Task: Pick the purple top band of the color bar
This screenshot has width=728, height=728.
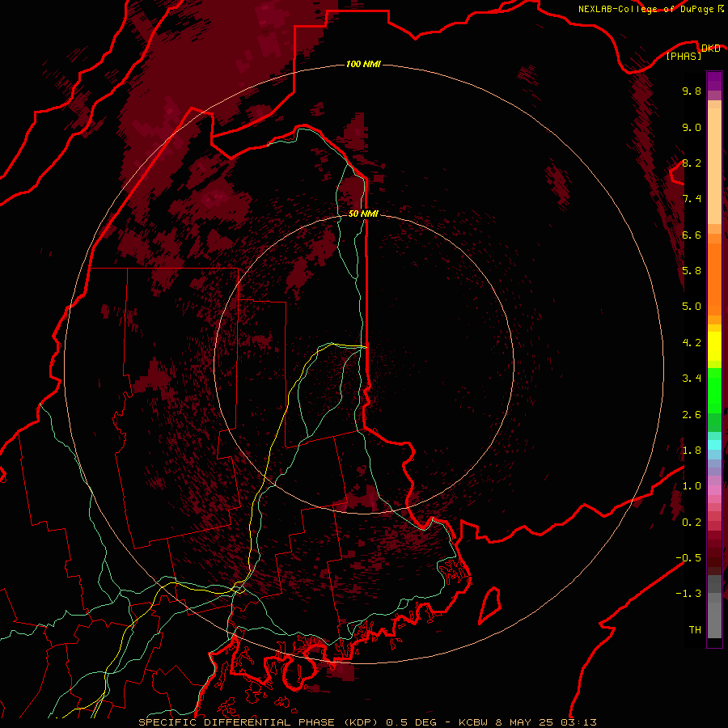Action: pos(714,81)
